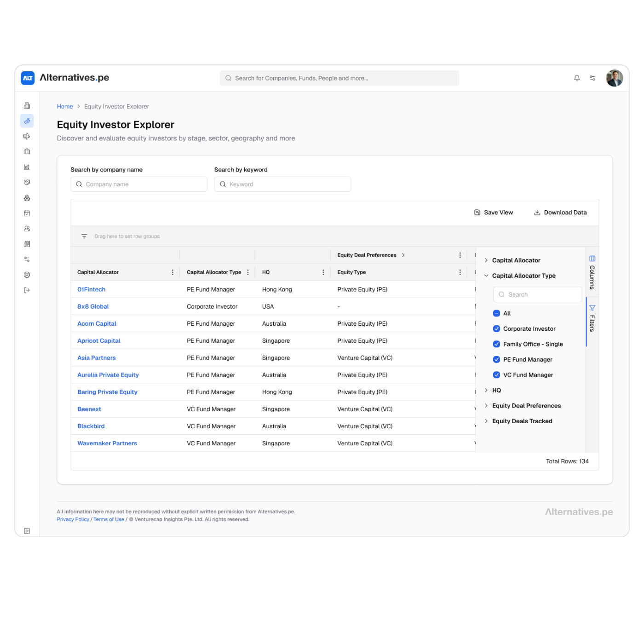Open the Baring Private Equity link

(x=107, y=392)
